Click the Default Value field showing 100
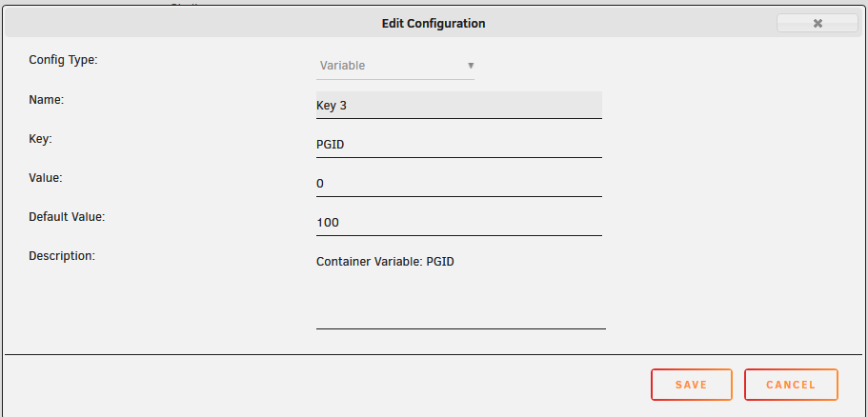Image resolution: width=868 pixels, height=417 pixels. pos(459,223)
